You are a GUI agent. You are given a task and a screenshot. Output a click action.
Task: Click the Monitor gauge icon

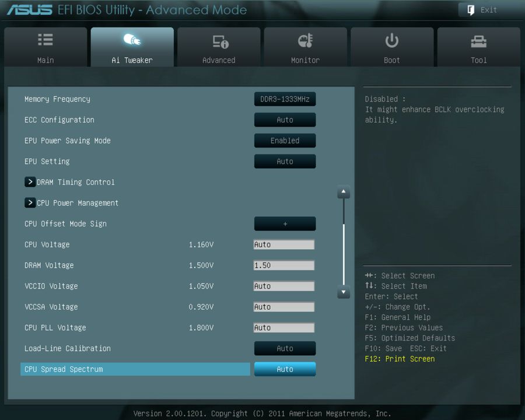(x=306, y=40)
